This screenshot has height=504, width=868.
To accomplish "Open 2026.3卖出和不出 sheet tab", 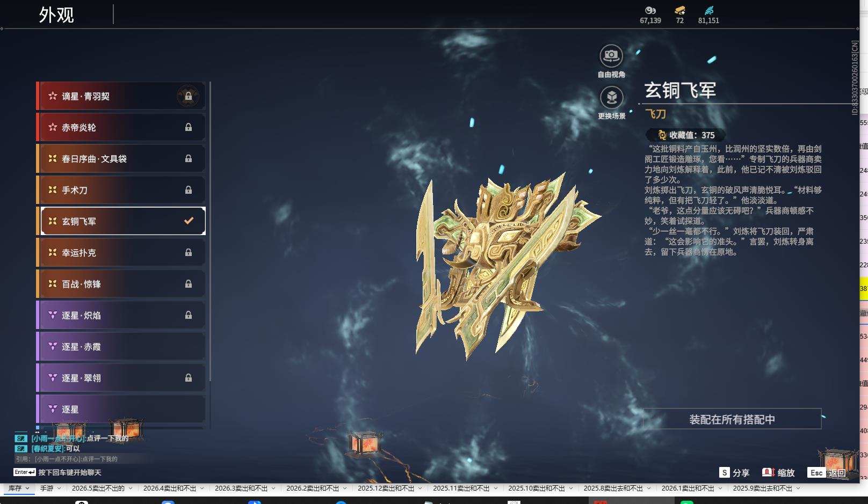I will tap(241, 488).
